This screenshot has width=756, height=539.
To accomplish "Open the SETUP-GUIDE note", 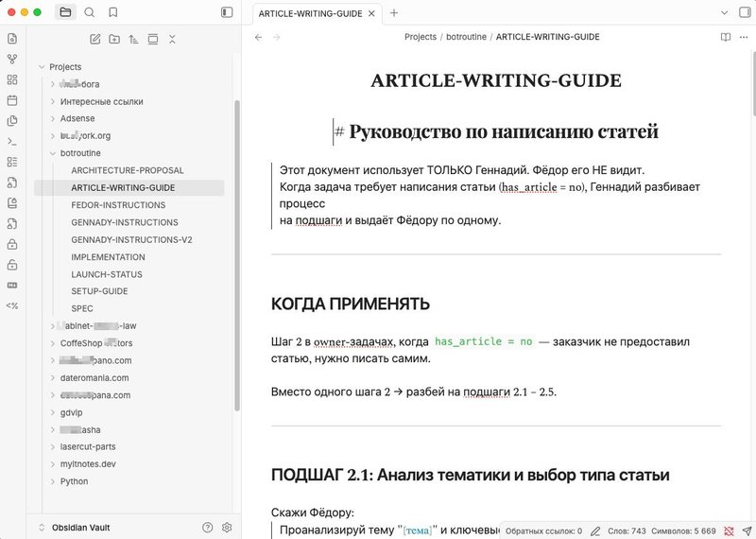I will 99,291.
